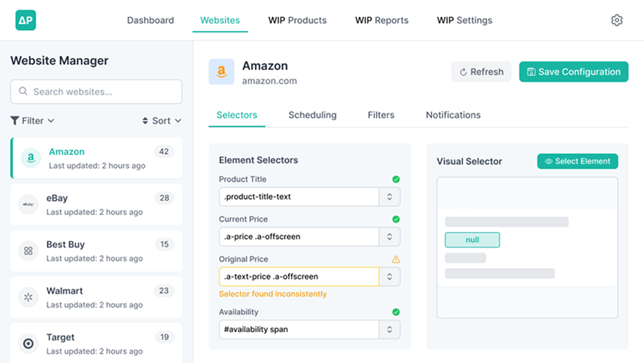Click Amazon's 42 count badge
The height and width of the screenshot is (363, 644).
[x=164, y=152]
